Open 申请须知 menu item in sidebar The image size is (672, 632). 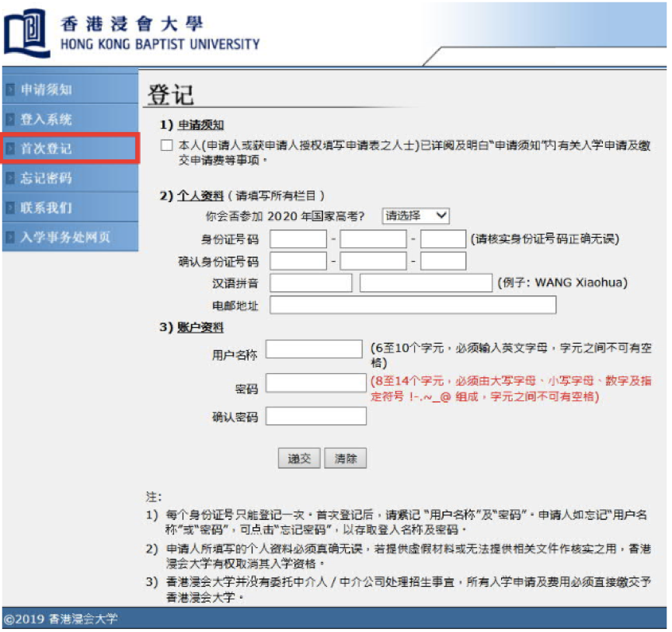[47, 89]
